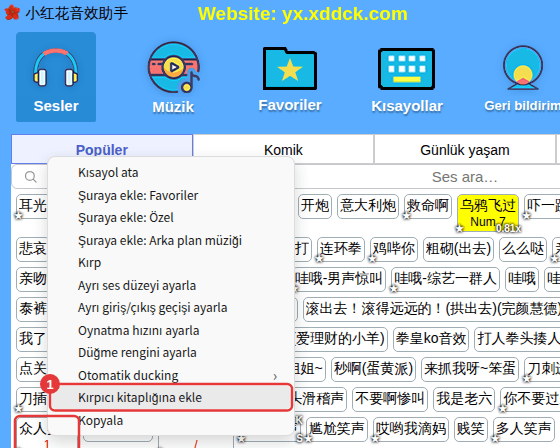
Task: Choose Ayrı giriş/çıkış geçişi ayarla
Action: 171,308
